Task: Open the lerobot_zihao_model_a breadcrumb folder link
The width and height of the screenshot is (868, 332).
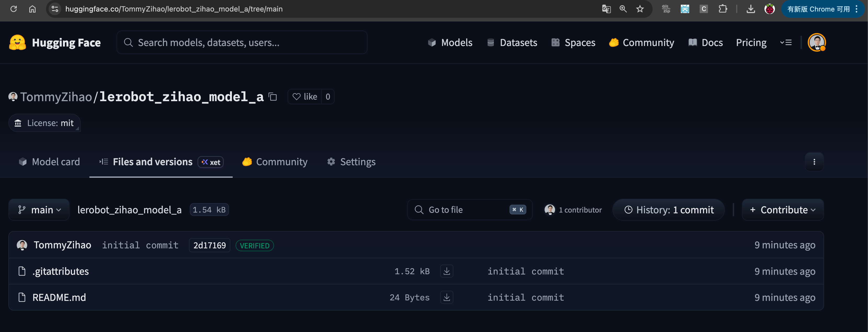Action: [x=129, y=210]
